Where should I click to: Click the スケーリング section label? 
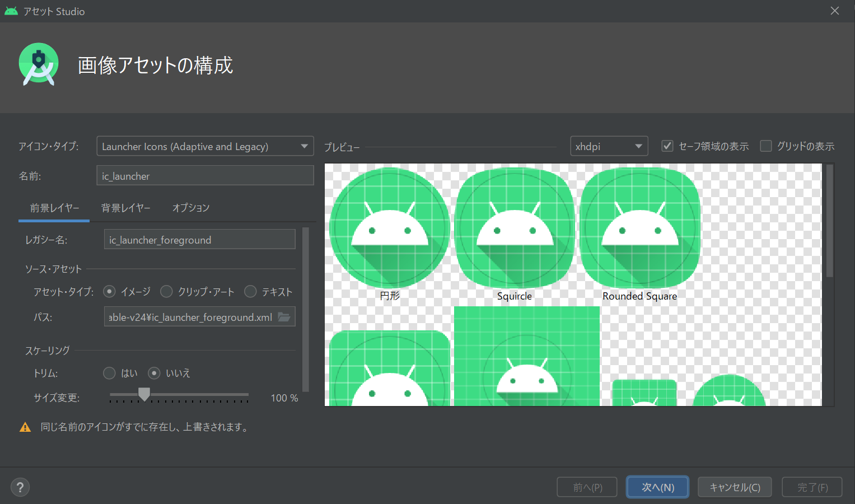(x=48, y=351)
